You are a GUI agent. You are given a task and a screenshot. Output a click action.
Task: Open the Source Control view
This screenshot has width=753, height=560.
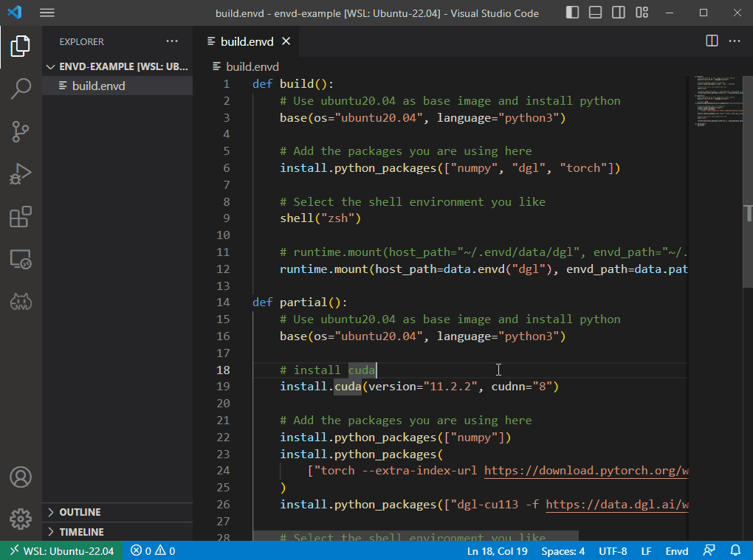20,131
